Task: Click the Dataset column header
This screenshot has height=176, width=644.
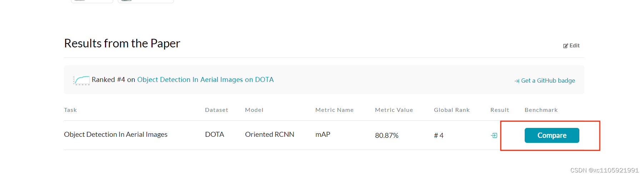Action: coord(216,110)
